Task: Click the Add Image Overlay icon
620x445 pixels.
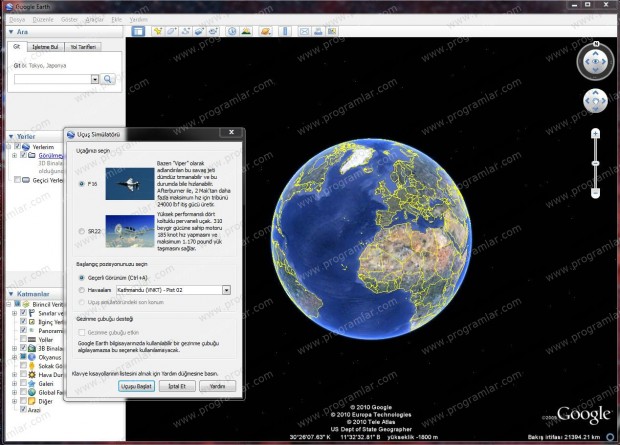Action: (x=199, y=31)
